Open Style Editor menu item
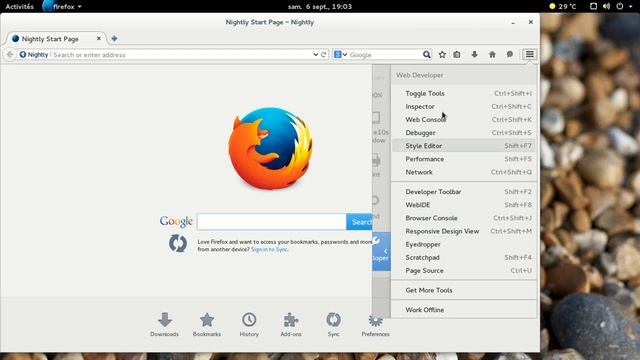 click(x=464, y=146)
